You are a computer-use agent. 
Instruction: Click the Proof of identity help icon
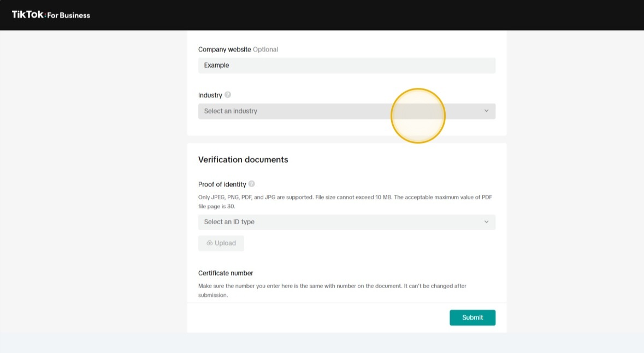pos(252,184)
